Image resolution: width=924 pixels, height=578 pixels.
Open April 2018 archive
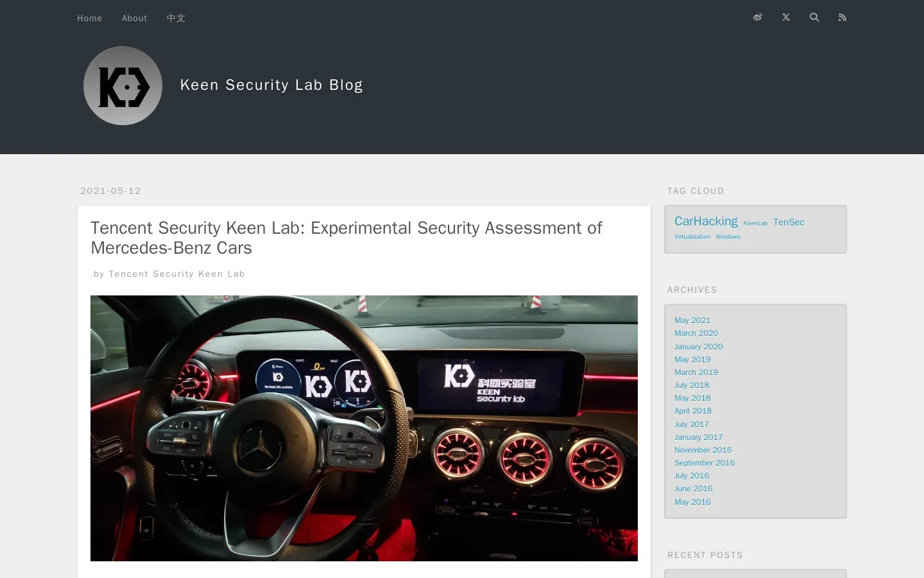tap(693, 411)
